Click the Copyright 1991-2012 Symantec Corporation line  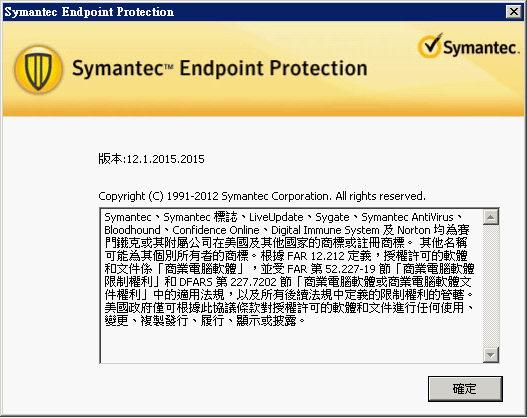click(x=262, y=196)
